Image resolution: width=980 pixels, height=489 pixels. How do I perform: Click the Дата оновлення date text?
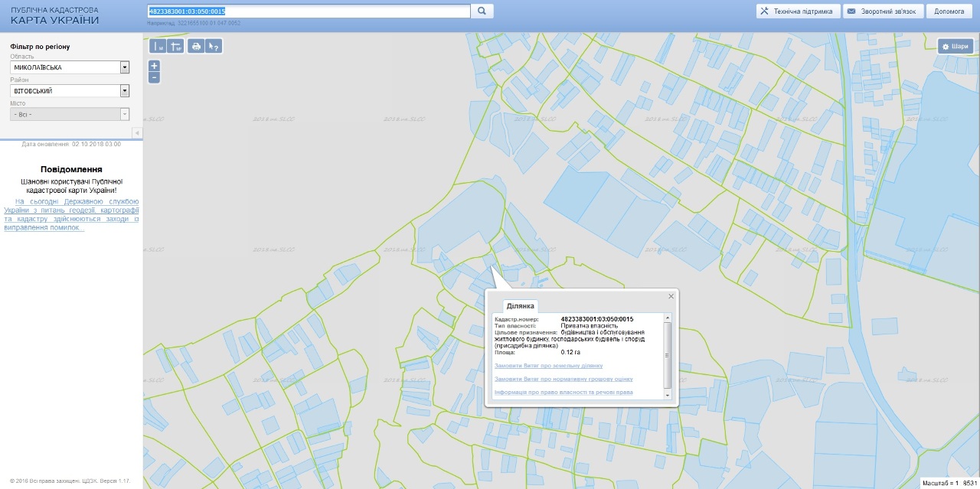pos(71,144)
